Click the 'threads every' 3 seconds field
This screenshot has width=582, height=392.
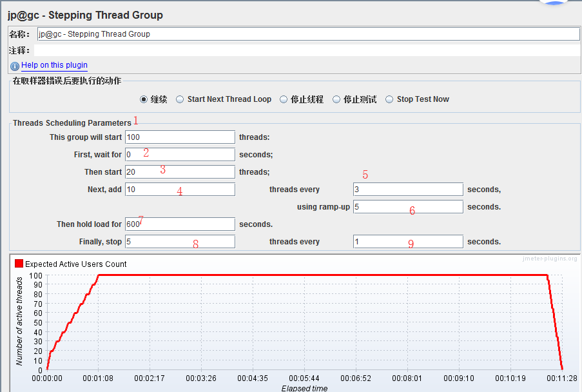coord(408,190)
